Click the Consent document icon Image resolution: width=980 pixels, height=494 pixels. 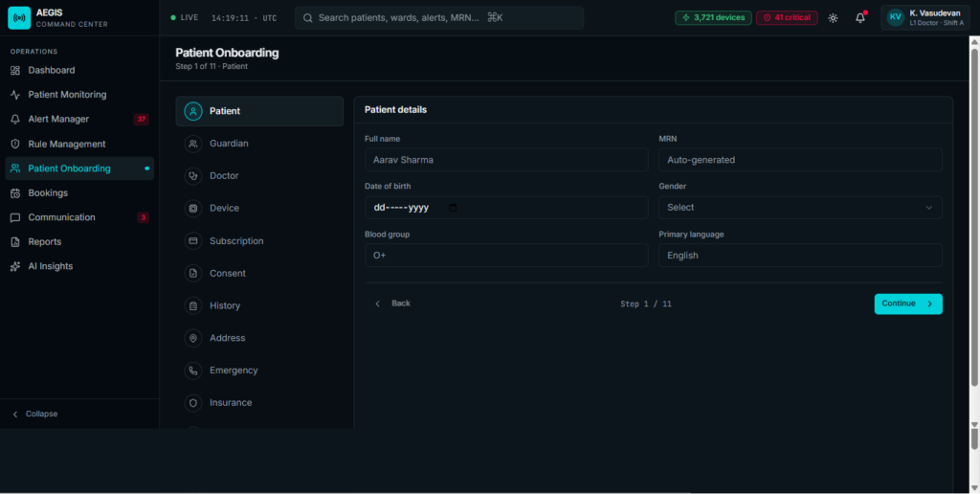193,273
